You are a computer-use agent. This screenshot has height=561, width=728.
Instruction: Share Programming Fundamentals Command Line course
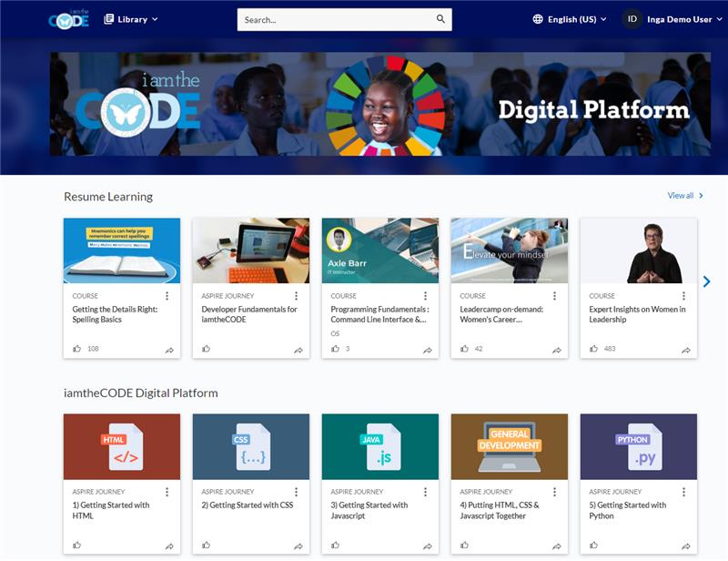pos(428,350)
